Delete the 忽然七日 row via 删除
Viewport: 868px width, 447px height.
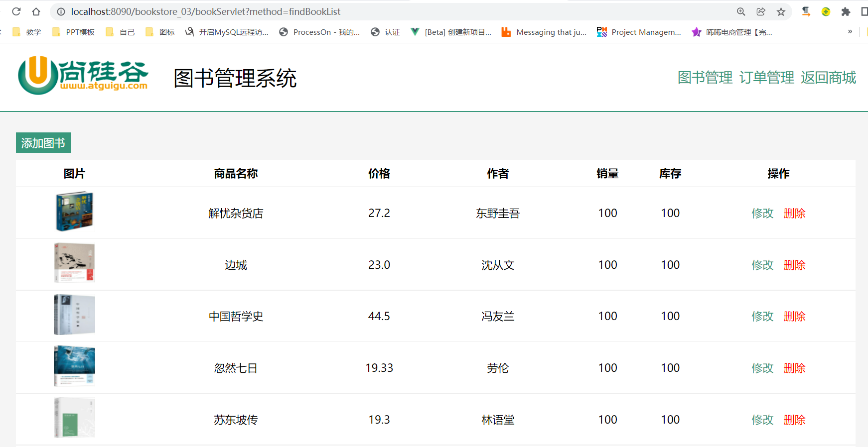[x=794, y=368]
